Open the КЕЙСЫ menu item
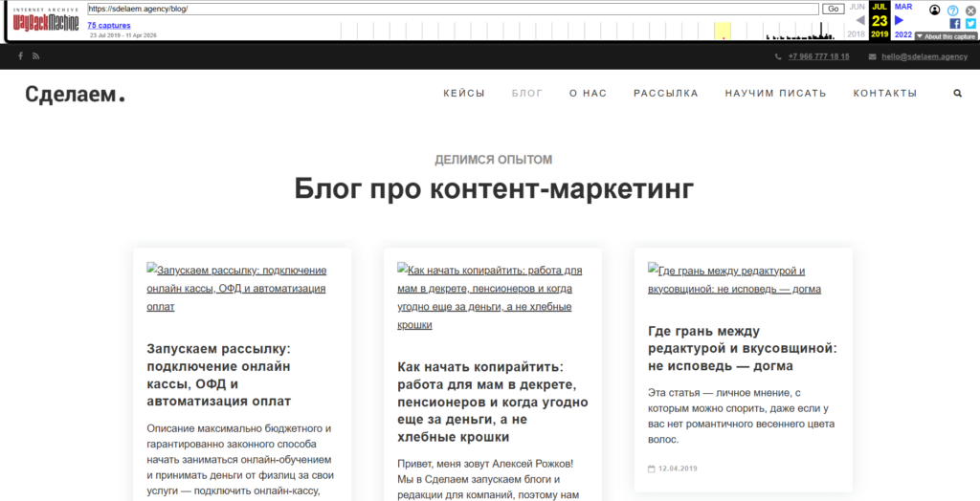Screen dimensions: 980x501 click(464, 93)
